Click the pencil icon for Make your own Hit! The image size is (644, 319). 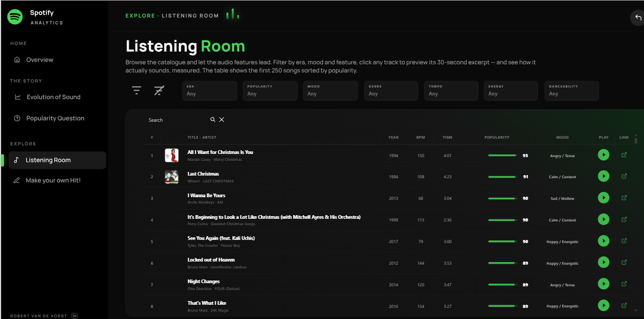pos(16,180)
